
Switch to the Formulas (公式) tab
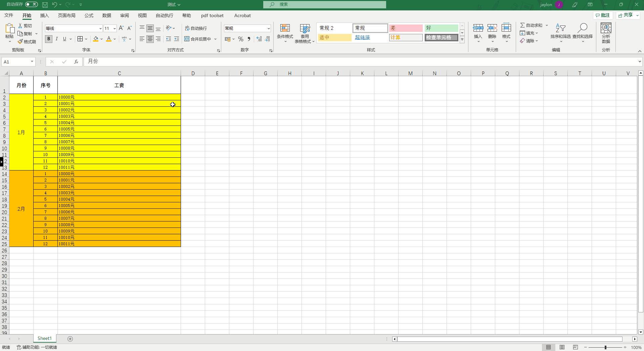(x=89, y=15)
